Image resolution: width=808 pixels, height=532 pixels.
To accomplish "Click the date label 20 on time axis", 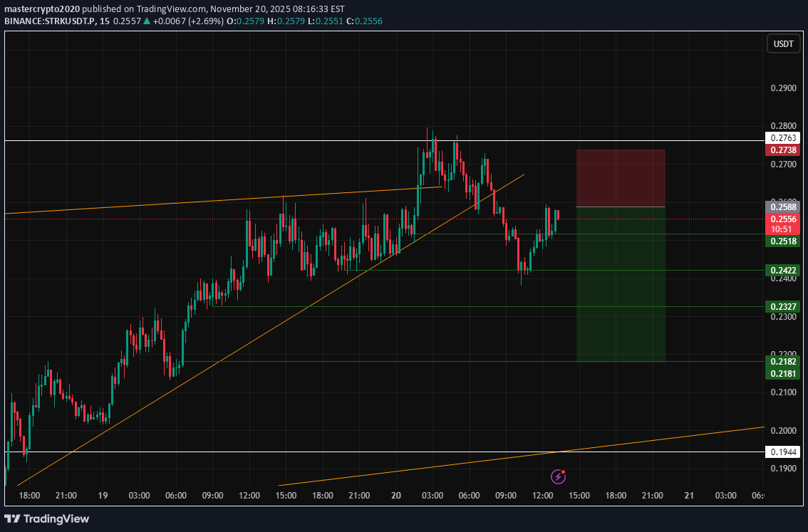I will (396, 496).
